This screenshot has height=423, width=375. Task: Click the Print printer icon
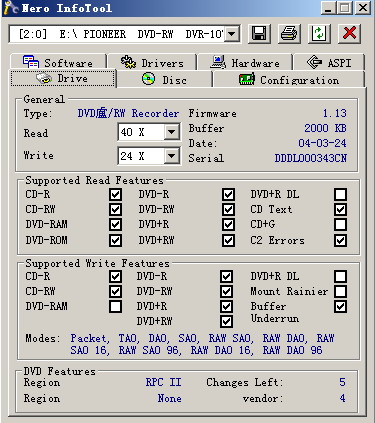click(289, 33)
